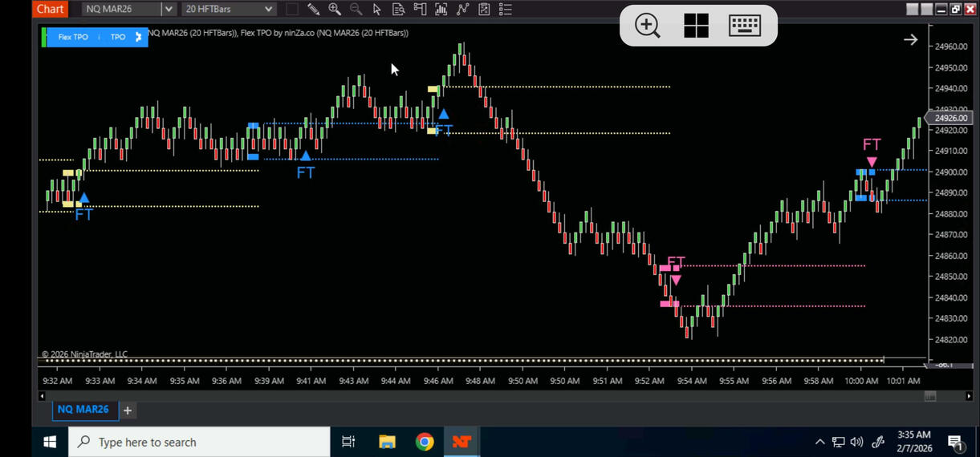Viewport: 980px width, 457px height.
Task: Select the NQ MAR26 chart tab
Action: coord(83,410)
